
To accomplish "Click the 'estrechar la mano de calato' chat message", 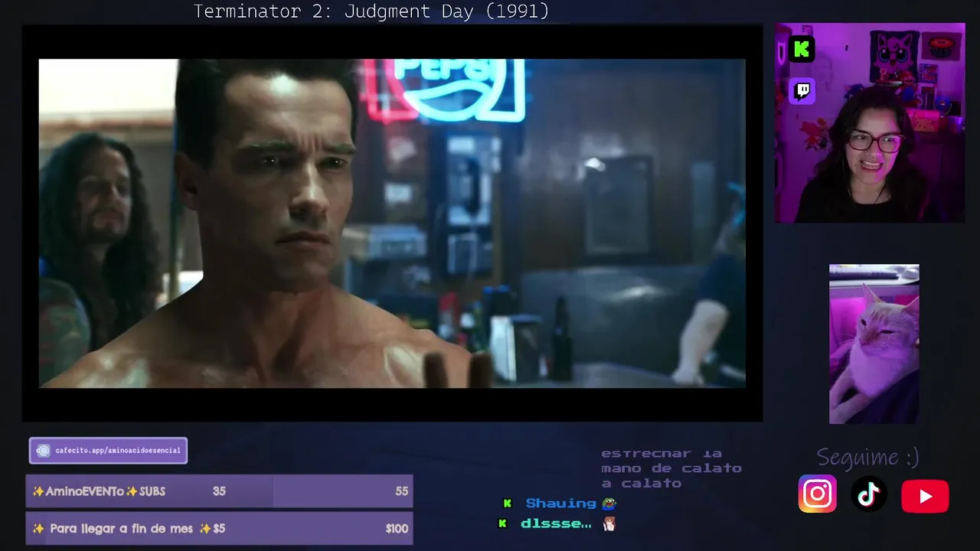I will point(671,468).
